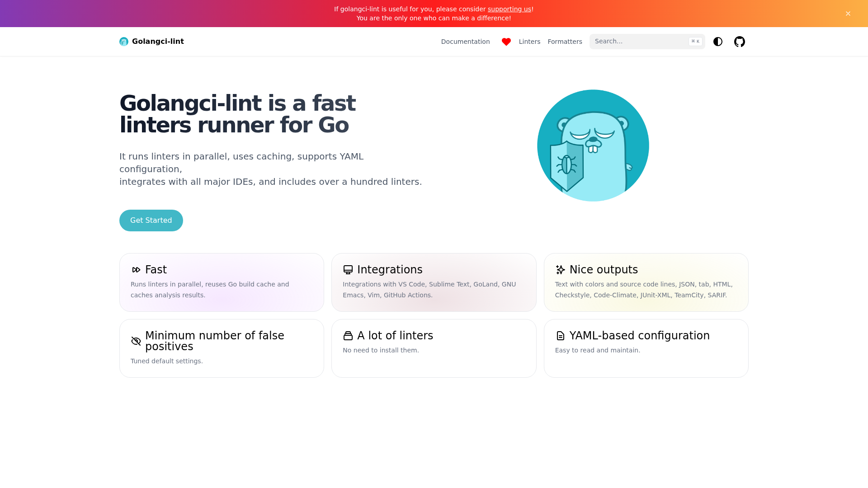This screenshot has height=488, width=868.
Task: Click the eye-off icon on false positives card
Action: 136,341
